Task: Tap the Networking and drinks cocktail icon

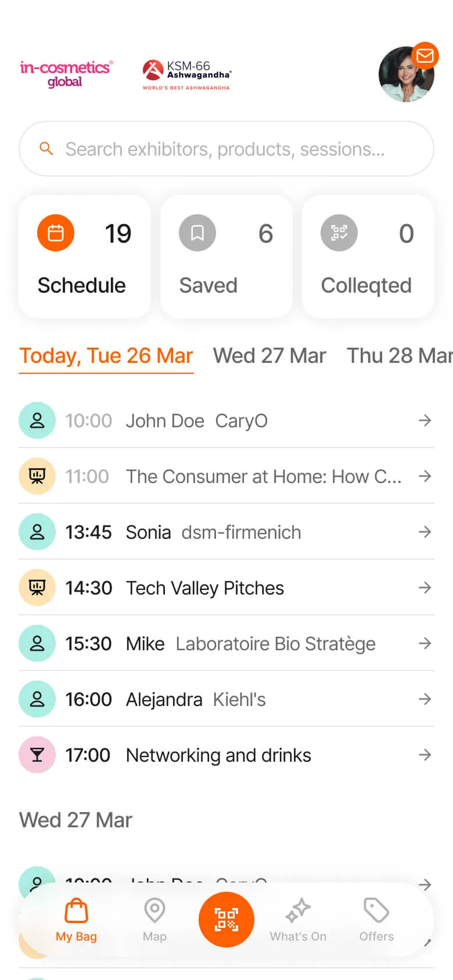Action: pos(37,755)
